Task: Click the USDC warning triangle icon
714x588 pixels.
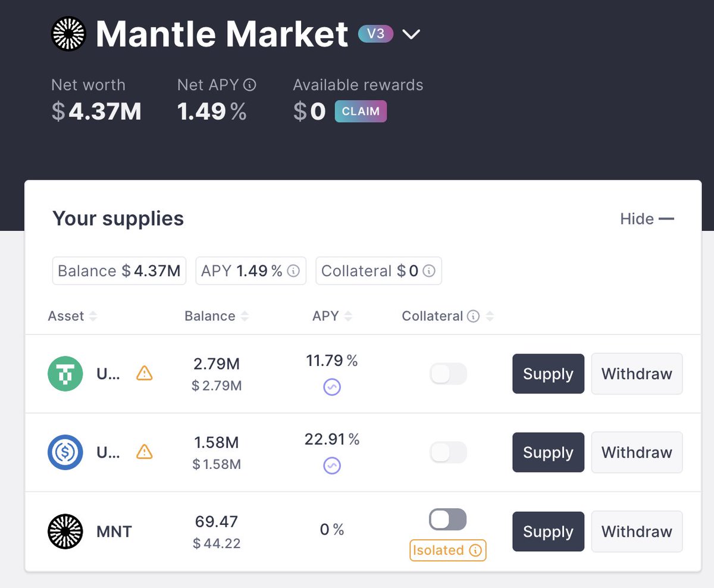Action: 145,452
